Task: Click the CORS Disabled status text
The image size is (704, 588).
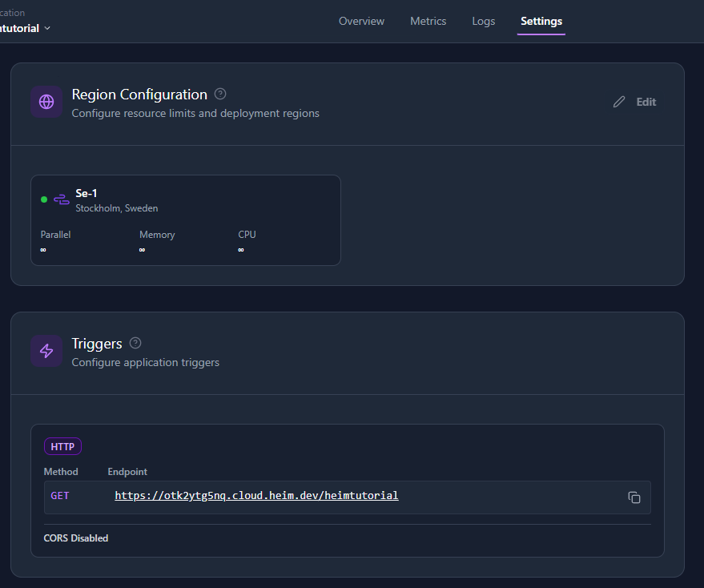Action: (x=76, y=538)
